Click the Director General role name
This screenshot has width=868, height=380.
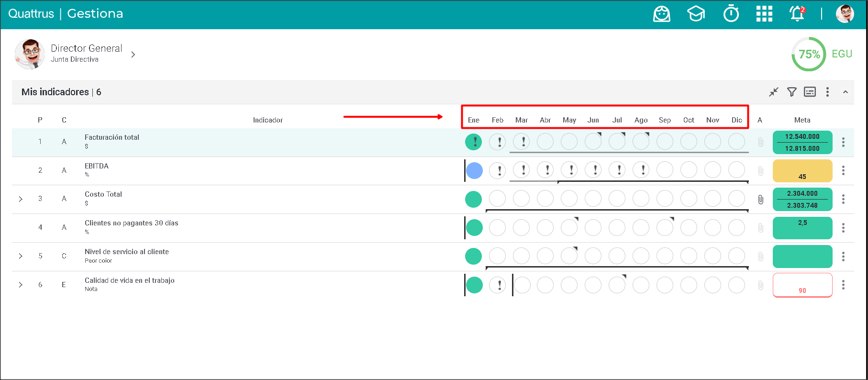click(x=87, y=48)
